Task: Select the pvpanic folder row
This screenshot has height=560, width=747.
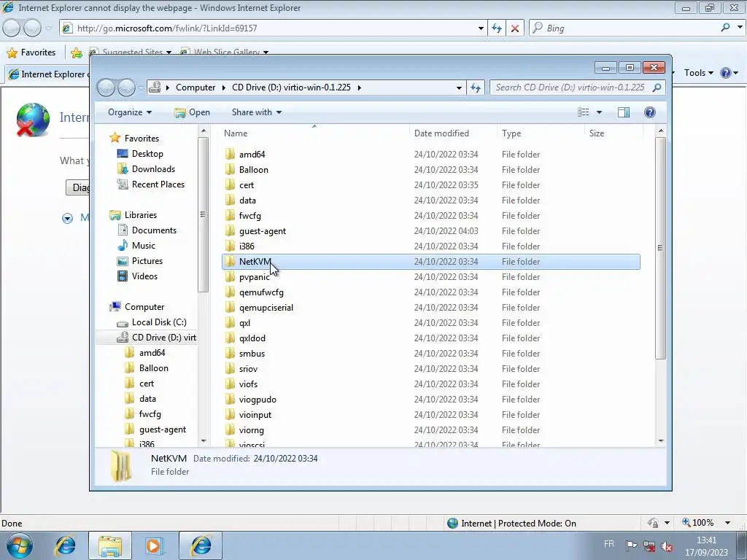Action: tap(430, 276)
